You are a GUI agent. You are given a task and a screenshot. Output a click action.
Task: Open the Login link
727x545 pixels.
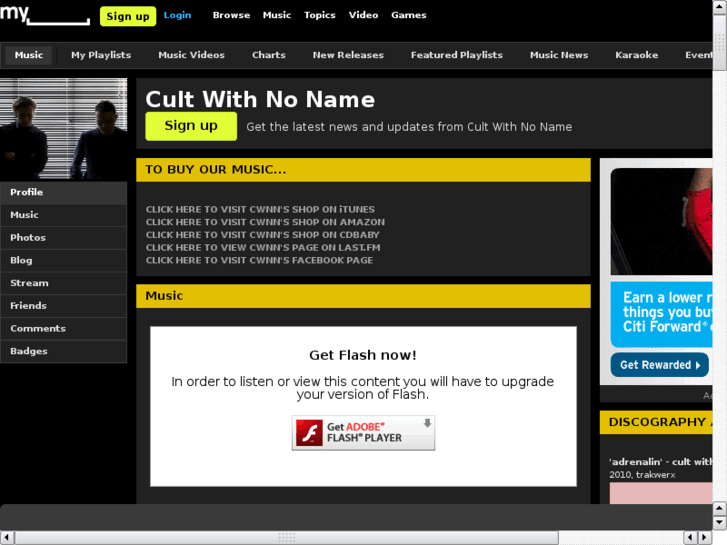177,15
